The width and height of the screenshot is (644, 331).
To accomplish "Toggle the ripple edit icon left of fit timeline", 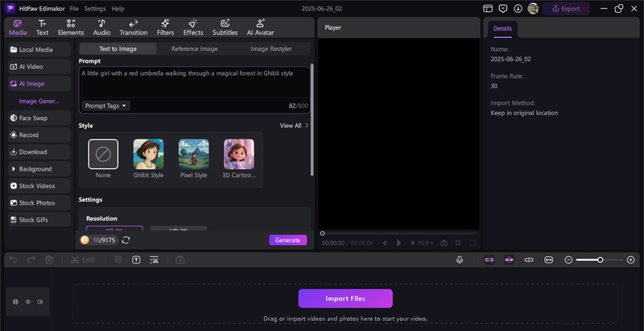I will point(529,260).
